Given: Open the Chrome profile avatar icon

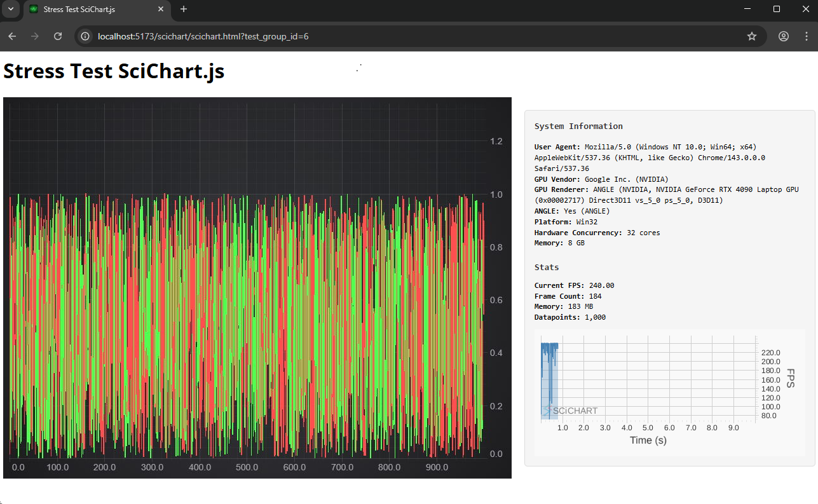Looking at the screenshot, I should coord(784,36).
